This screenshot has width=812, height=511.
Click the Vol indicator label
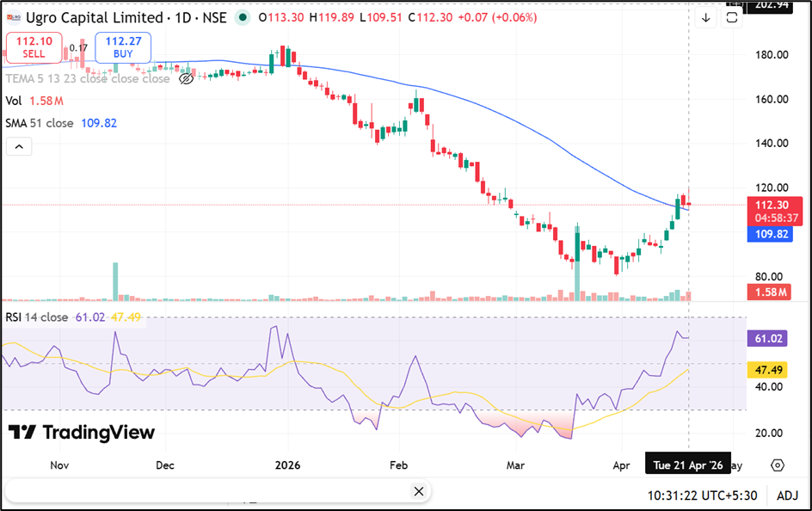(x=14, y=101)
